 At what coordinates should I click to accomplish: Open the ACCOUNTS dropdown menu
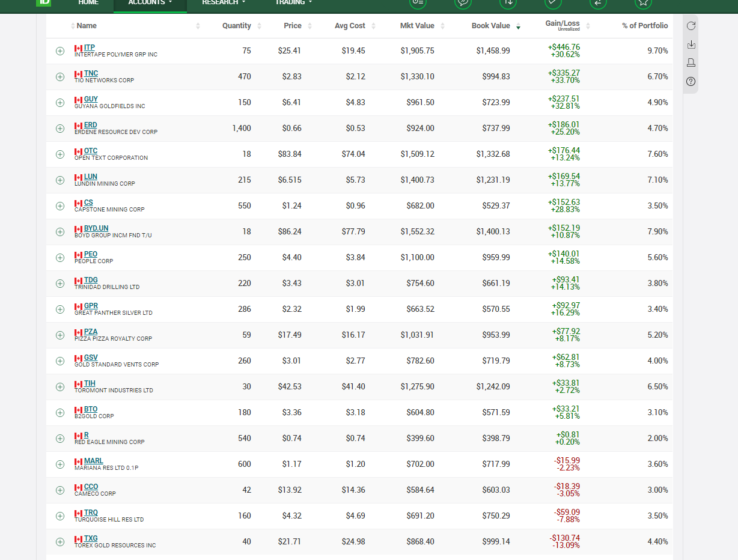click(x=150, y=3)
